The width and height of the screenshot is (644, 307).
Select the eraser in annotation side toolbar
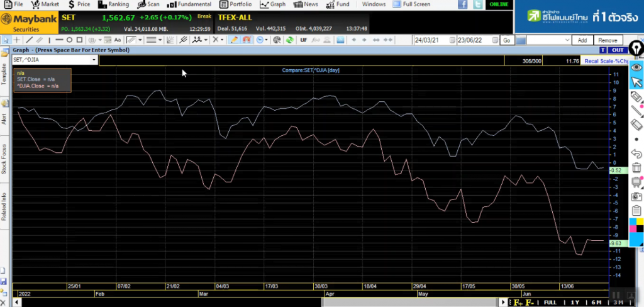[636, 124]
